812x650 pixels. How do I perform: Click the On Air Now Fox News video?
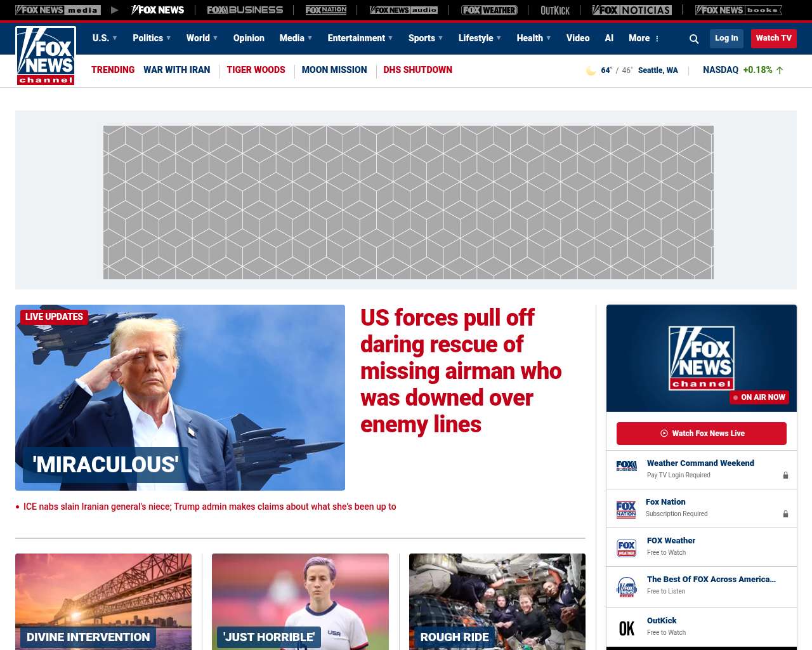[702, 358]
